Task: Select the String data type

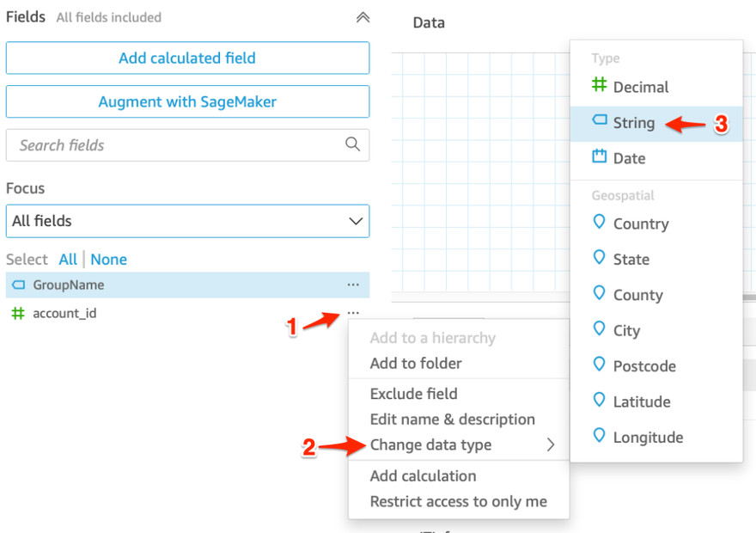Action: coord(633,123)
